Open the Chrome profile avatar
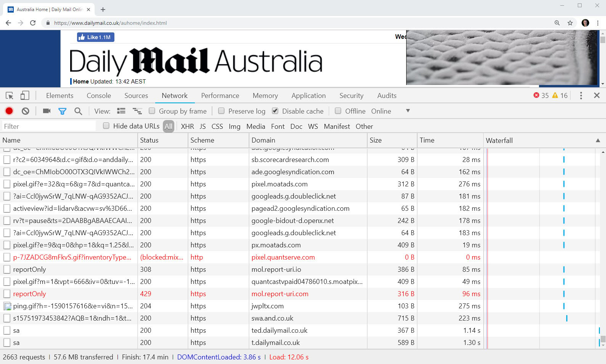This screenshot has width=606, height=364. (x=585, y=23)
